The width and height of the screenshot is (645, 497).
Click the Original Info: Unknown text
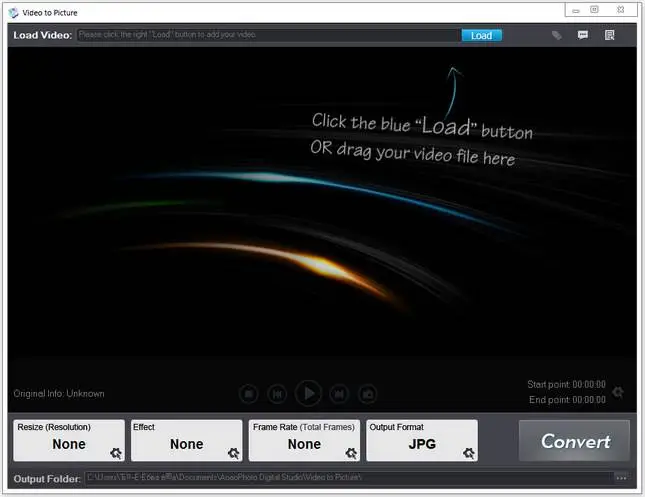click(59, 394)
